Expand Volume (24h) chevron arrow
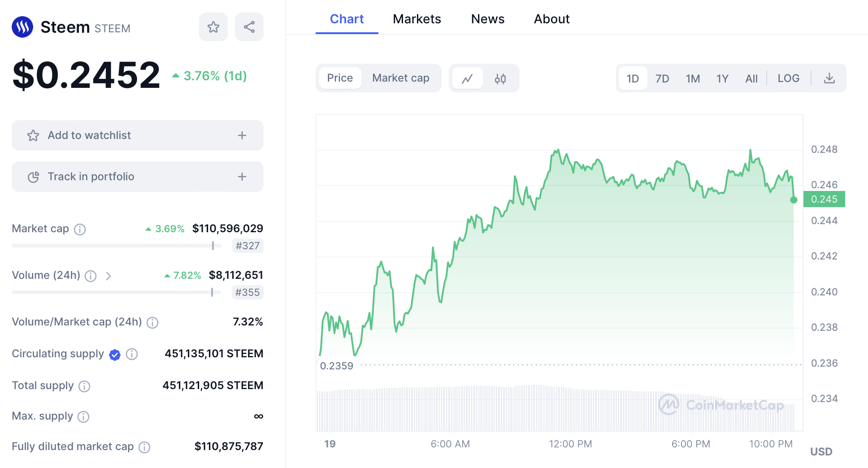 pos(108,276)
